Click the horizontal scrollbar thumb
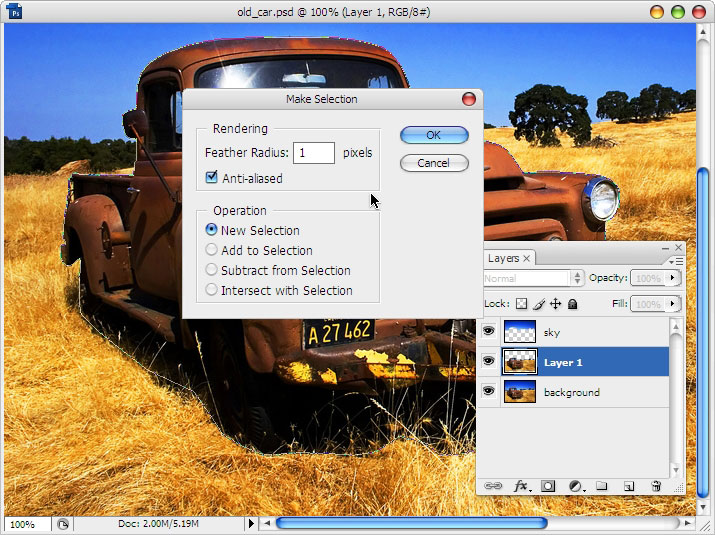This screenshot has height=535, width=715. click(x=412, y=524)
